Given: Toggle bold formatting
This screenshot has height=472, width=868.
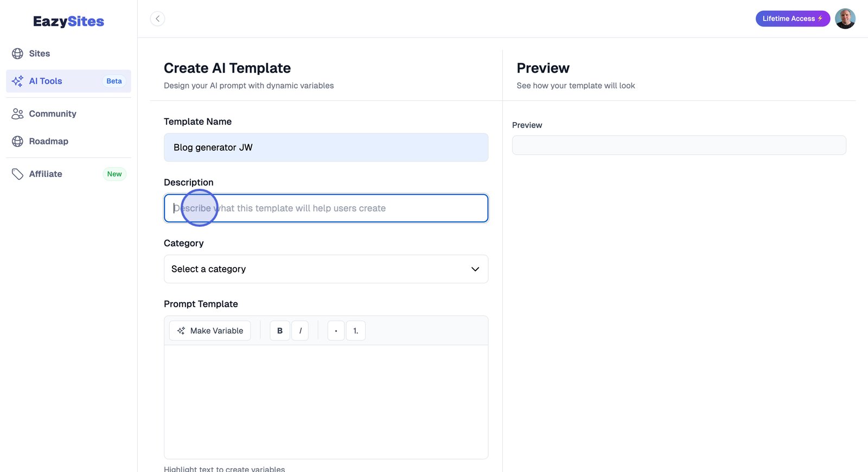Looking at the screenshot, I should click(280, 331).
